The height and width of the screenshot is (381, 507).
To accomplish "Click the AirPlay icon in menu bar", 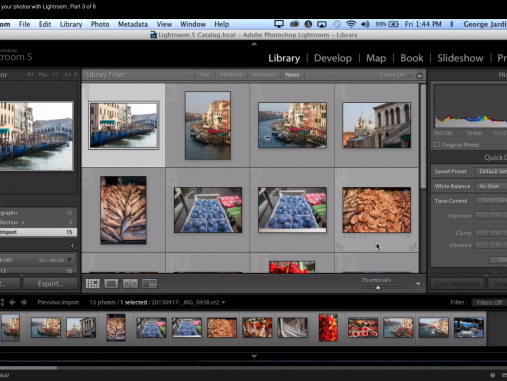I will pos(322,24).
